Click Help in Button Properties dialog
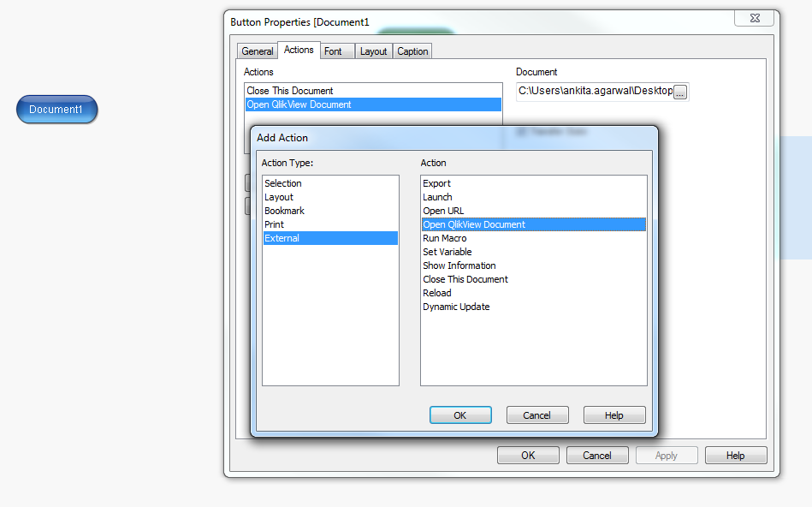This screenshot has width=812, height=507. [x=735, y=455]
